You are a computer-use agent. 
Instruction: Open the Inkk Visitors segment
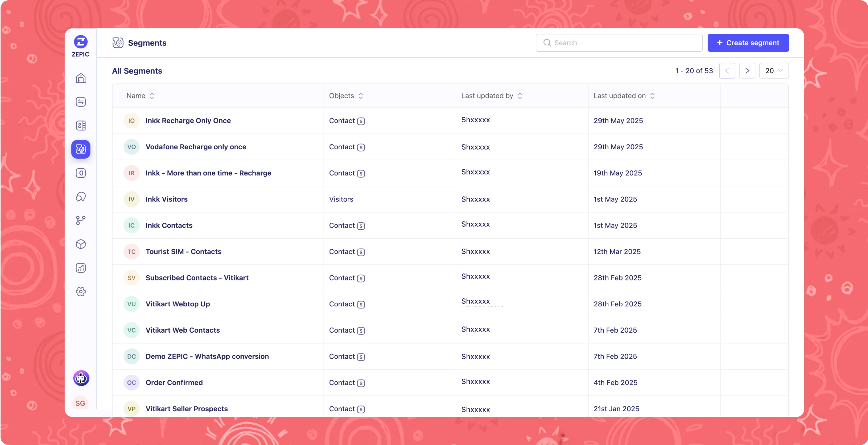coord(167,199)
